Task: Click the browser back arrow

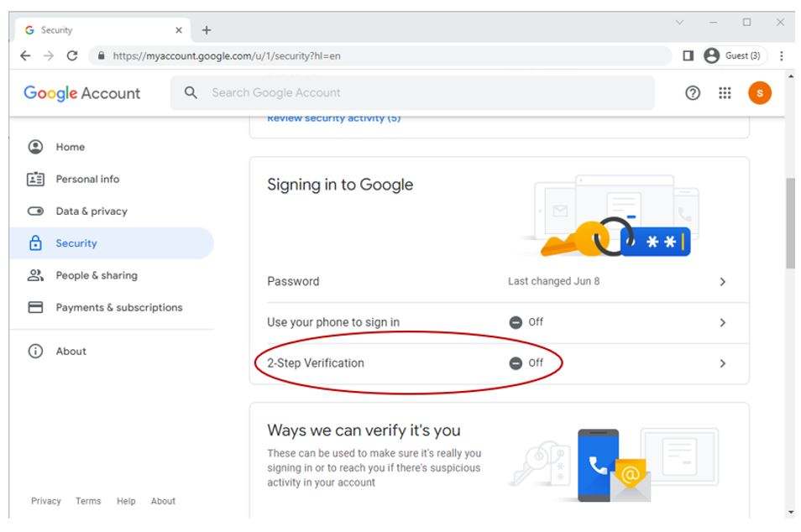Action: pos(25,56)
